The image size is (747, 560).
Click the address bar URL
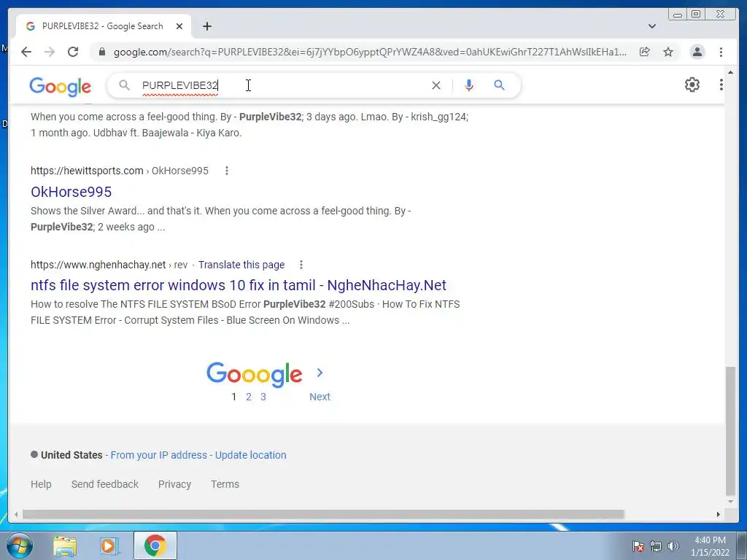370,52
